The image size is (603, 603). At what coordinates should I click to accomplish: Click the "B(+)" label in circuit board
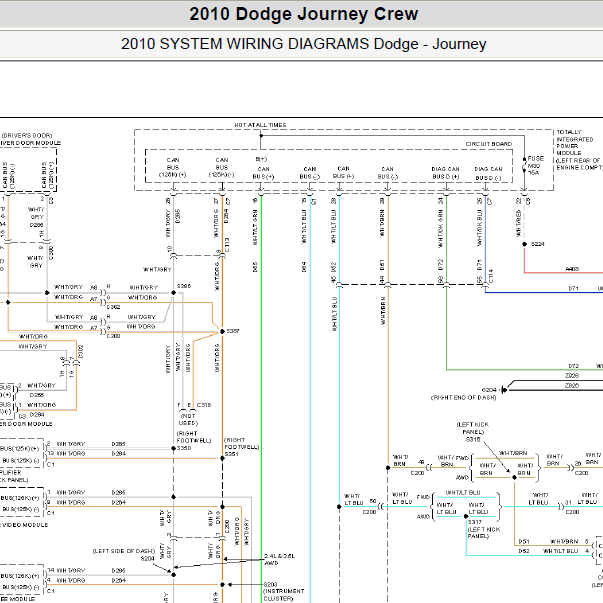[261, 159]
